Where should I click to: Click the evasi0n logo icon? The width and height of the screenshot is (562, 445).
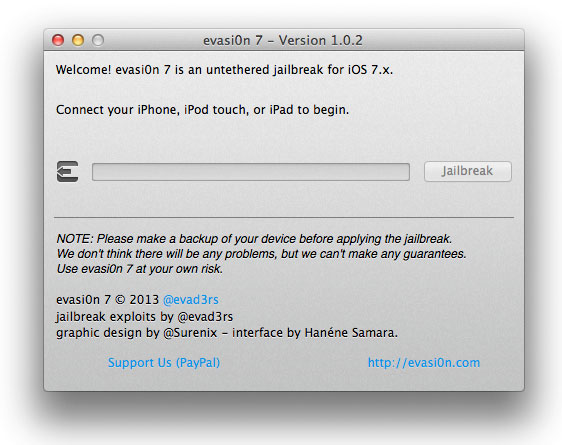pos(68,172)
